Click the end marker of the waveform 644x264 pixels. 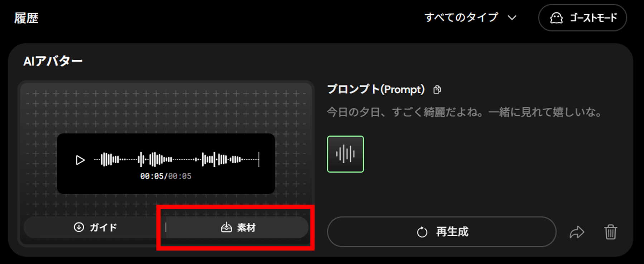(x=259, y=160)
